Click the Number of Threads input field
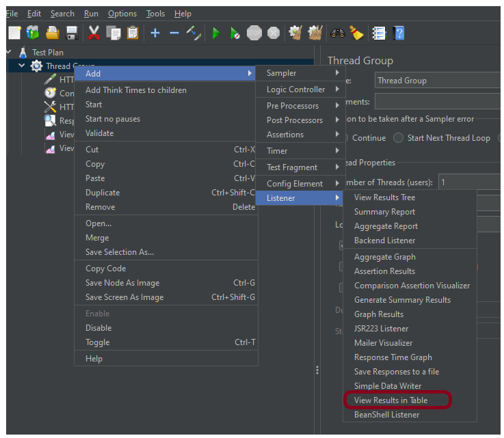This screenshot has width=504, height=438. point(469,182)
